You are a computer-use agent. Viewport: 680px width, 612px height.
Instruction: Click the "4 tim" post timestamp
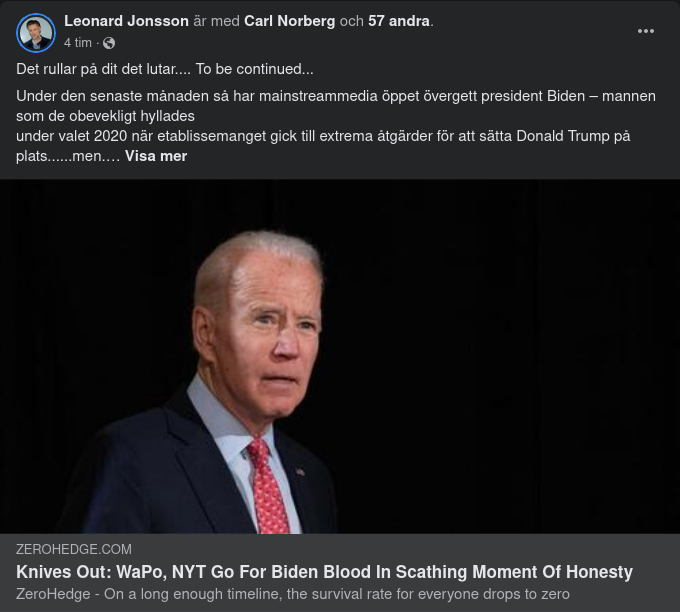point(78,43)
